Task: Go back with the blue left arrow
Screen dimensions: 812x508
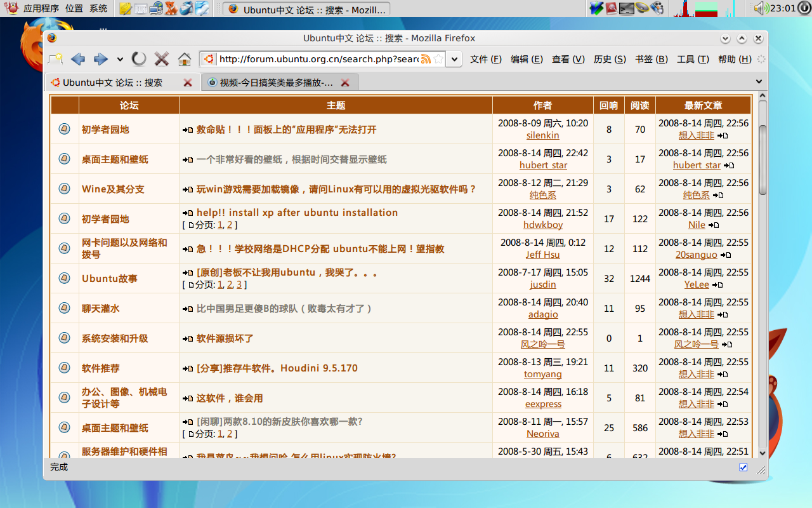Action: (x=78, y=59)
